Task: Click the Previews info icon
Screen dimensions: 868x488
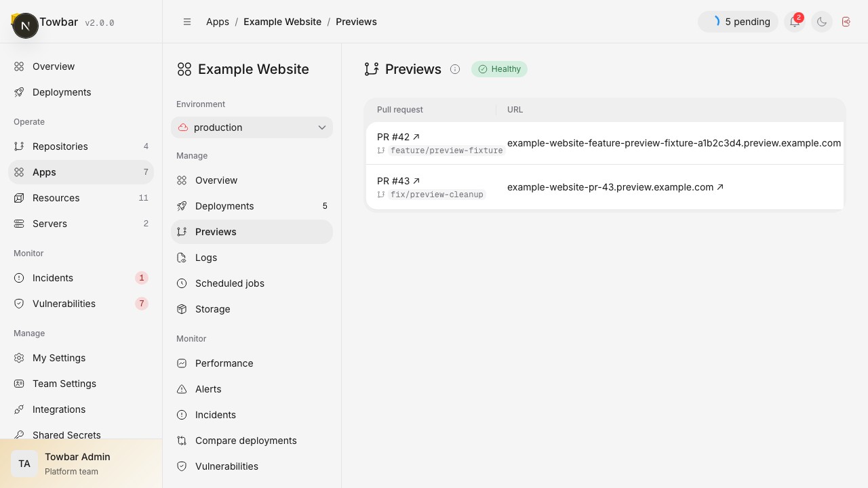Action: point(455,69)
